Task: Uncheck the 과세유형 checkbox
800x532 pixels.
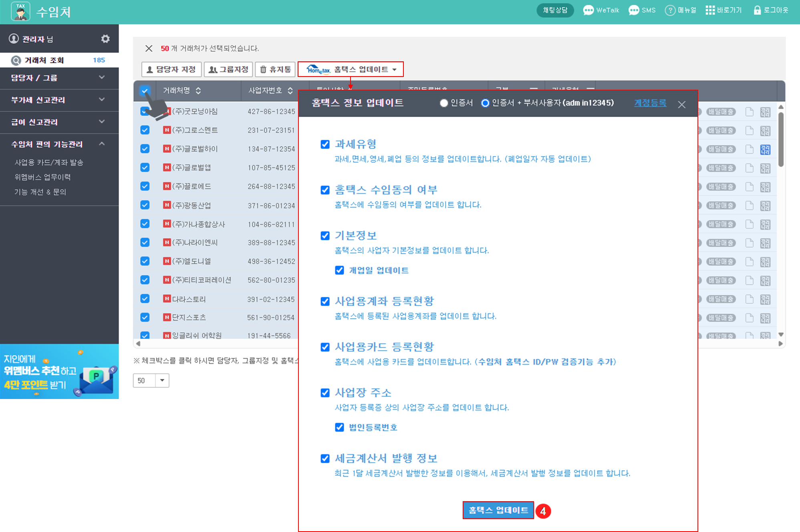Action: [x=325, y=144]
